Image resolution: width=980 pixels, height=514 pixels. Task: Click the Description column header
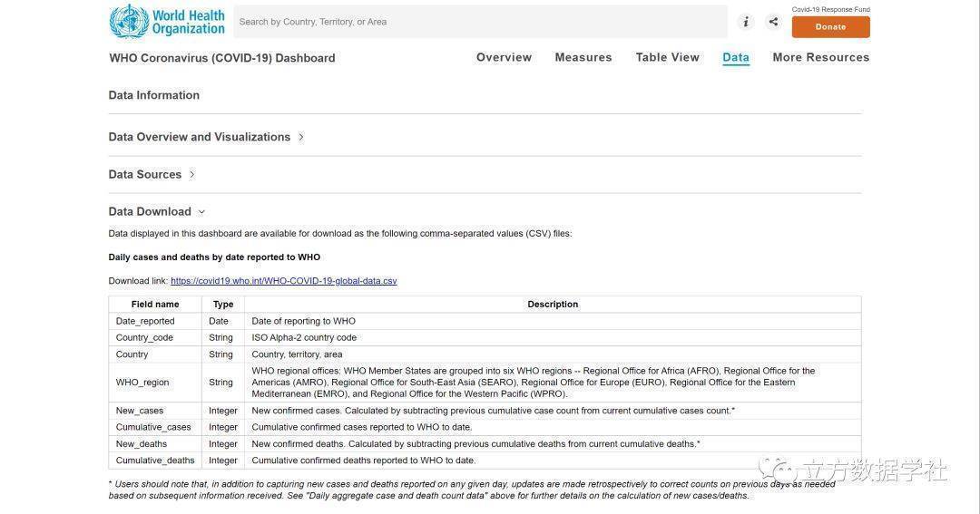point(553,305)
